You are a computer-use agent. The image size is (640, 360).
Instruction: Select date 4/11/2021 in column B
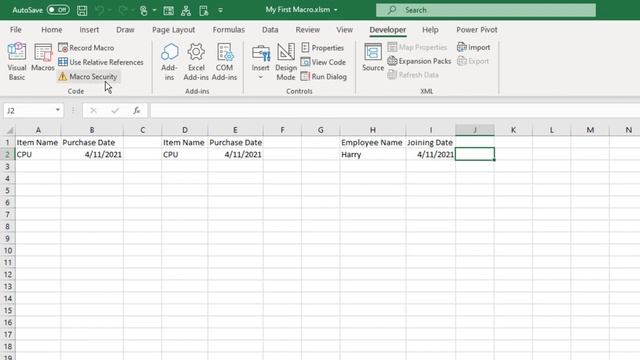tap(92, 155)
